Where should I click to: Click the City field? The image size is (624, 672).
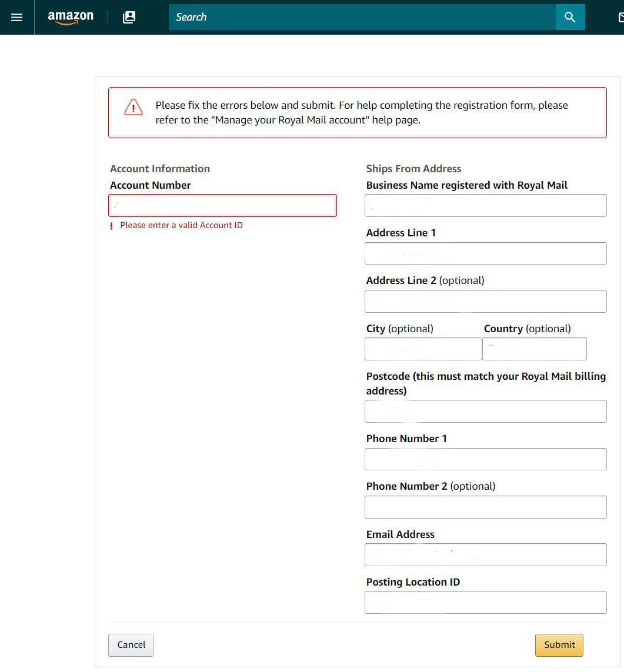pyautogui.click(x=423, y=349)
